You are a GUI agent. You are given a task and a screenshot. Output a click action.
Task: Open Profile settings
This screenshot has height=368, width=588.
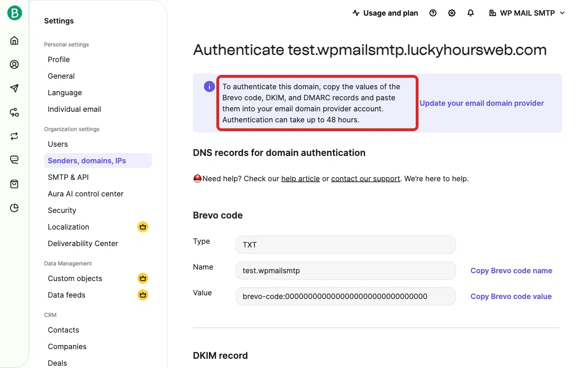[x=59, y=59]
